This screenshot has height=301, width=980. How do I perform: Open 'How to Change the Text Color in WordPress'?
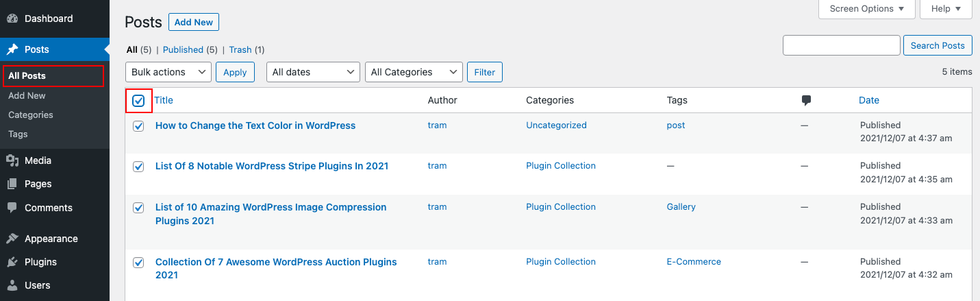[x=255, y=125]
